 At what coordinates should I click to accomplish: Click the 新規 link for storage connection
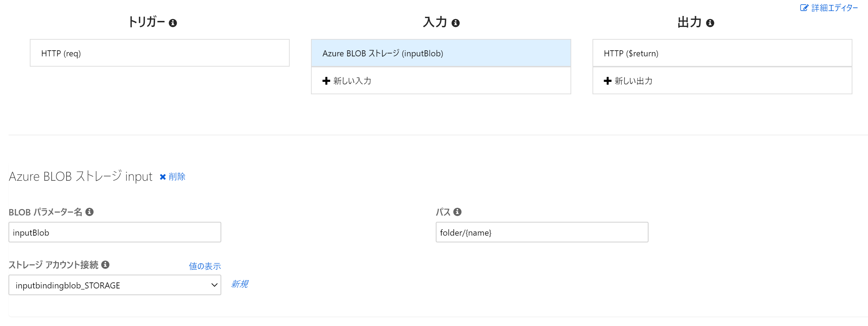point(240,284)
